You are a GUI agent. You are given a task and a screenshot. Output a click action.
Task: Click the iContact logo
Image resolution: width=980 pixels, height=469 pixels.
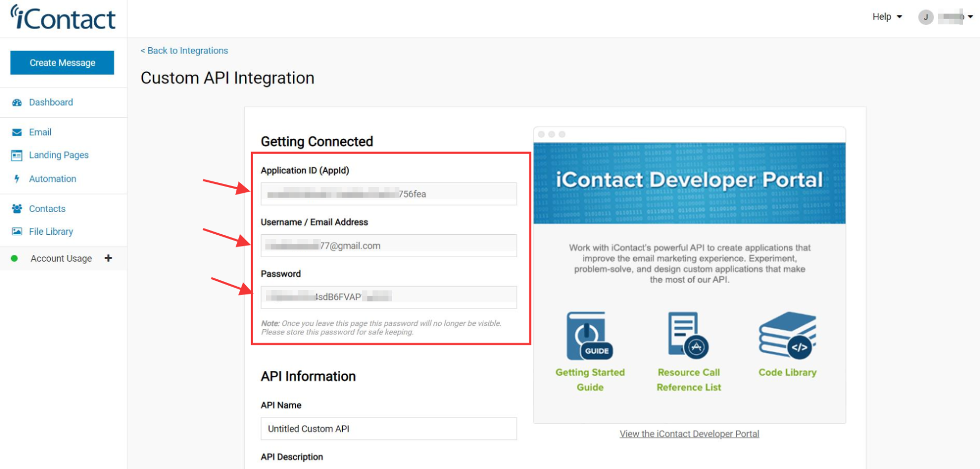(63, 17)
